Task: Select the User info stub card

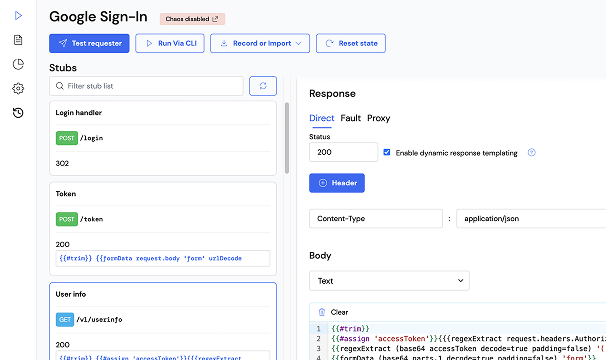Action: [x=163, y=321]
